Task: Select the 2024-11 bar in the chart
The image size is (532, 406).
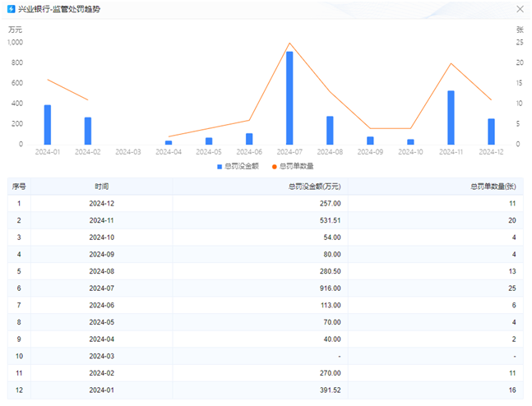Action: pos(451,118)
